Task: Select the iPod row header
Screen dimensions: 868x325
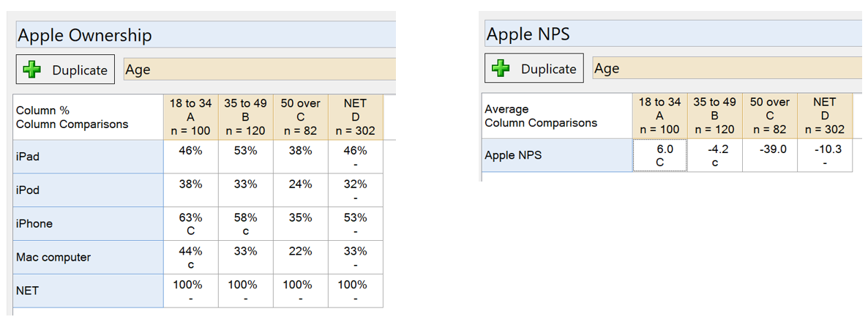Action: point(89,190)
